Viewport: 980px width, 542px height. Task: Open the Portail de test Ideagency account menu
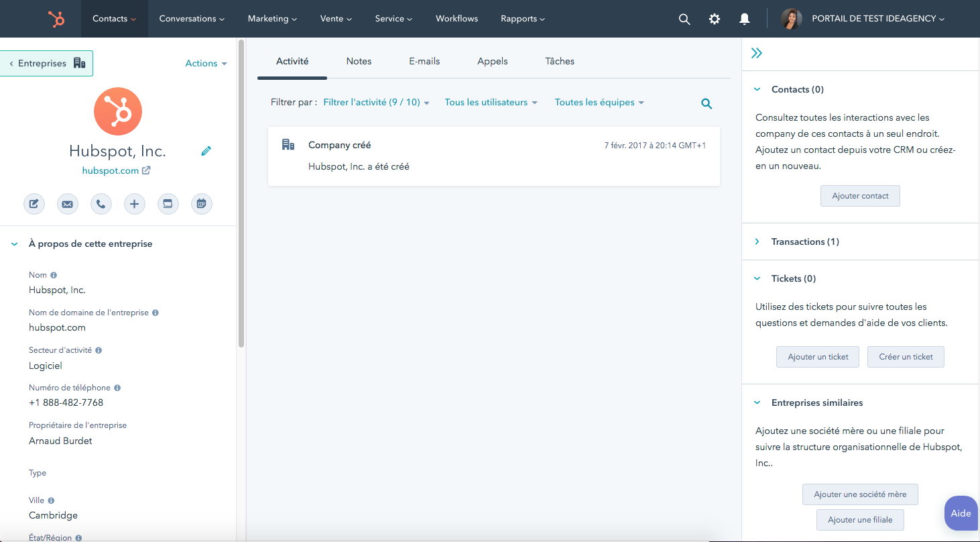[878, 19]
